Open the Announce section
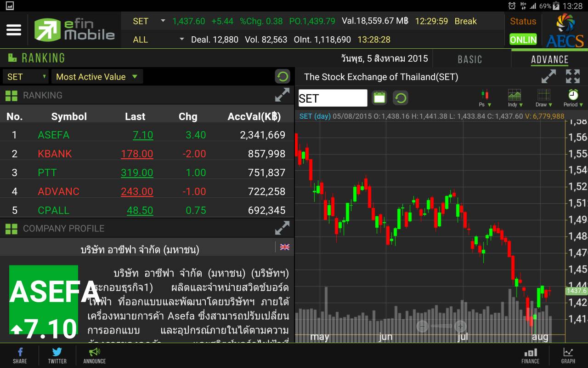This screenshot has width=588, height=368. point(95,356)
